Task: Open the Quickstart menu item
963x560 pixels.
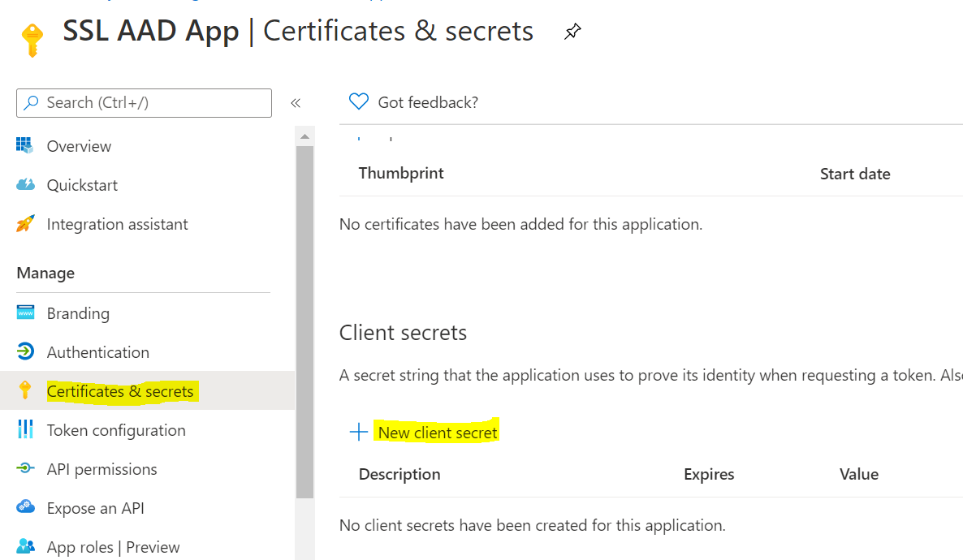Action: point(82,185)
